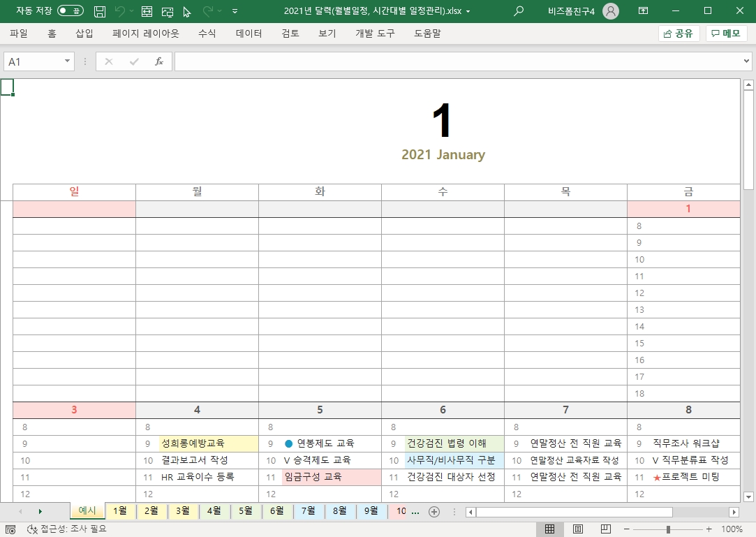Open the 도움말 ribbon tab
Viewport: 756px width, 537px height.
[x=428, y=34]
